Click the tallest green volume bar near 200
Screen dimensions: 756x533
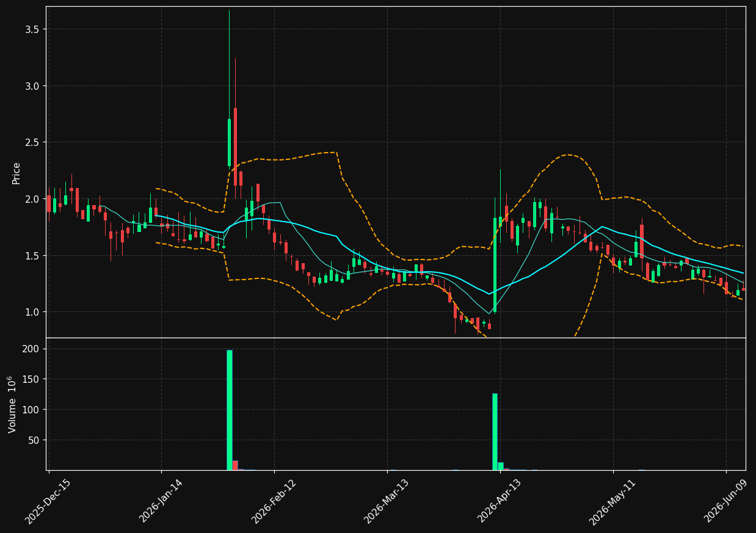coord(230,410)
